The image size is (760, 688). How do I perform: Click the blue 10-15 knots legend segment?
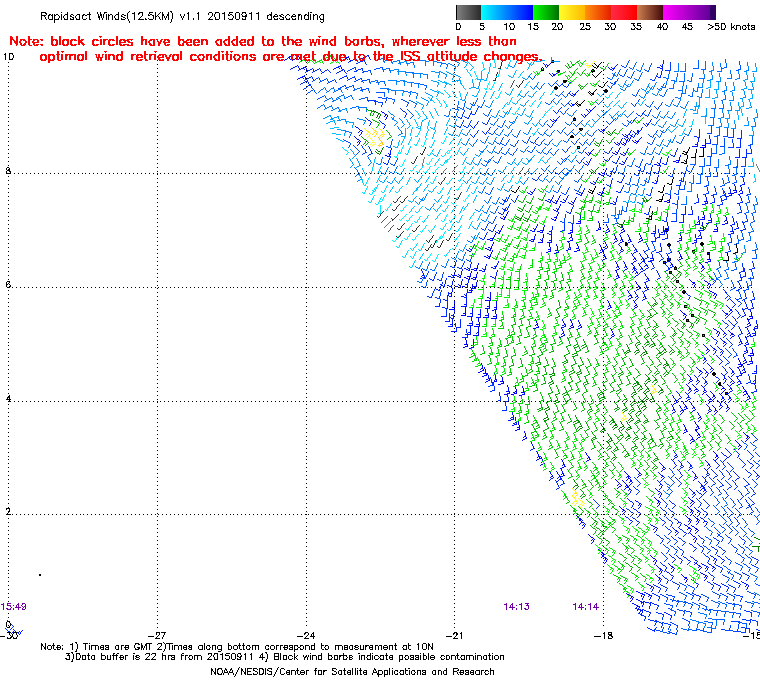pyautogui.click(x=520, y=12)
